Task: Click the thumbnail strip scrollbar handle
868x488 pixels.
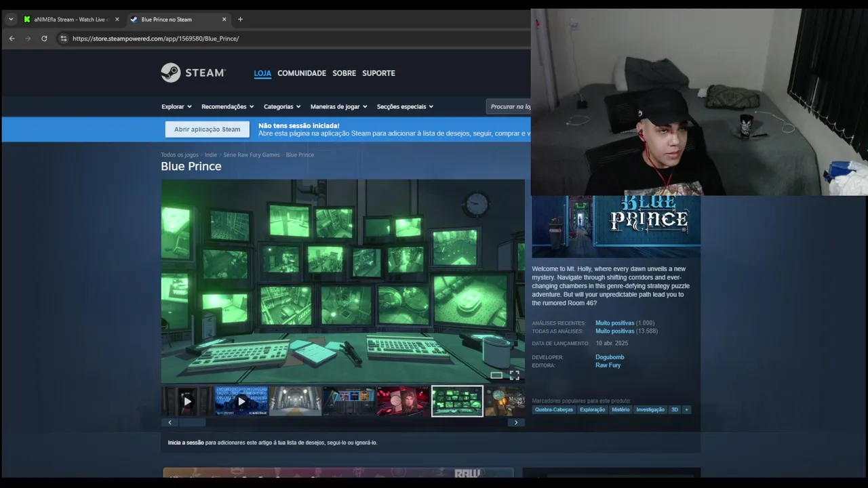Action: [192, 422]
